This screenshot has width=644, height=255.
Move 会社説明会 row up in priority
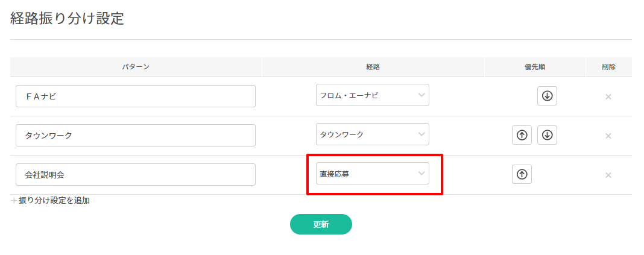click(522, 174)
